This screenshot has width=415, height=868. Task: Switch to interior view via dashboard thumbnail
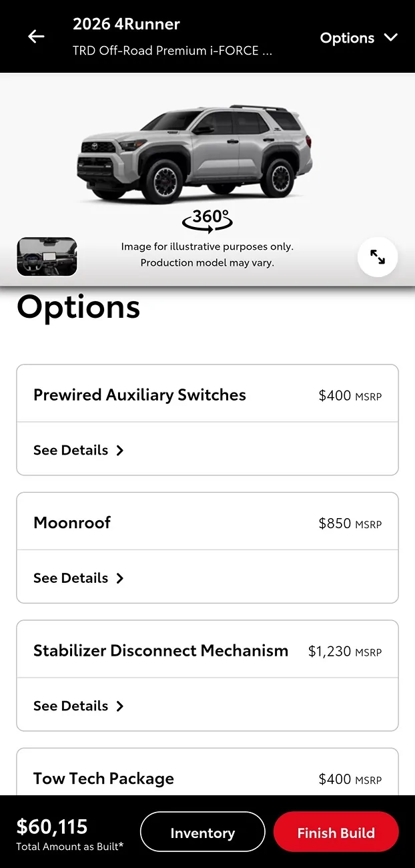tap(47, 257)
